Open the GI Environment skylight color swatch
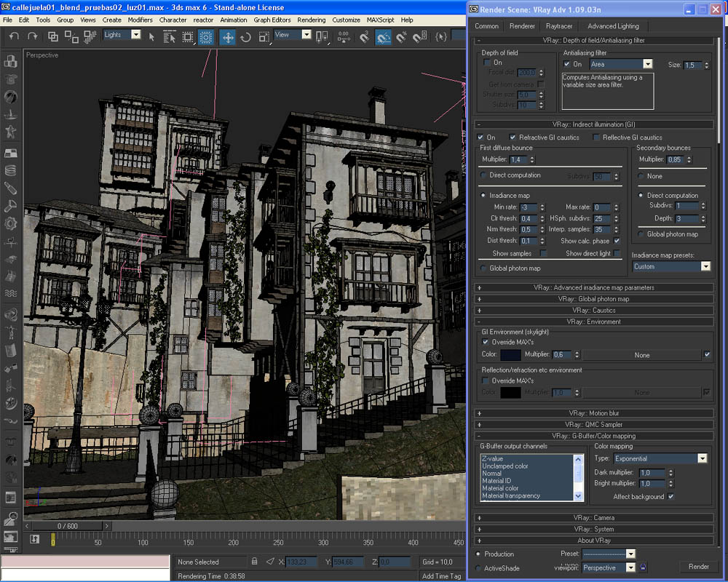 coord(510,355)
